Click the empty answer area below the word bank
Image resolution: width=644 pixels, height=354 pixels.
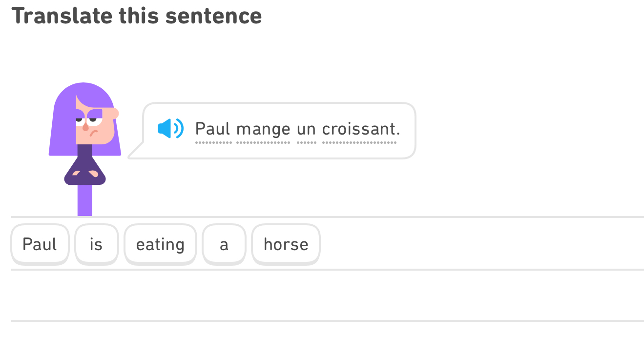point(322,295)
